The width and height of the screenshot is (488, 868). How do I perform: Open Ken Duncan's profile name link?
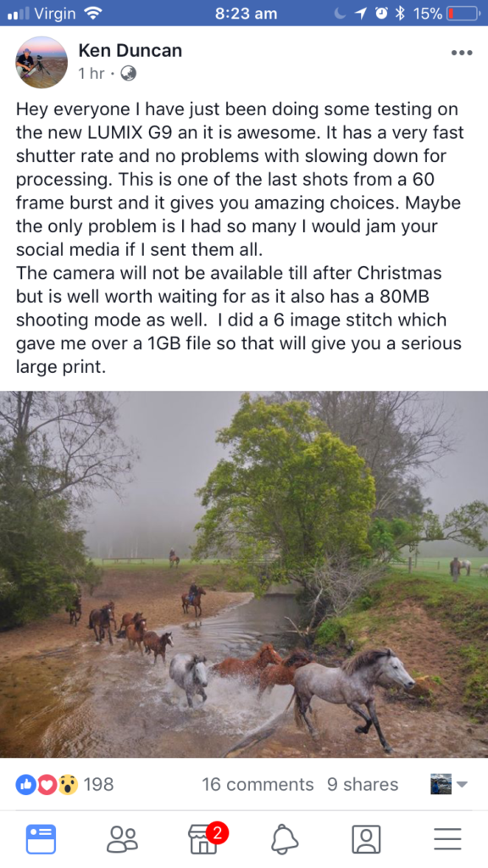point(130,50)
